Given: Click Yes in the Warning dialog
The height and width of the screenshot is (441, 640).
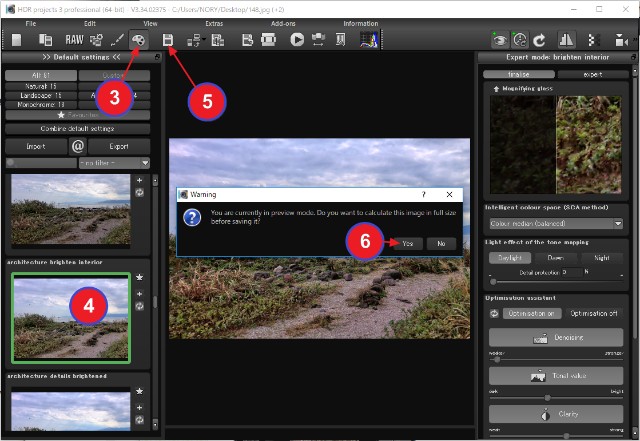Looking at the screenshot, I should 406,243.
